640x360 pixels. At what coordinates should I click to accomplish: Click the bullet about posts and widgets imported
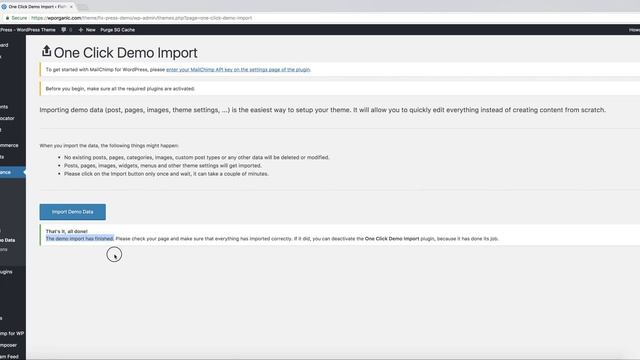pos(163,166)
